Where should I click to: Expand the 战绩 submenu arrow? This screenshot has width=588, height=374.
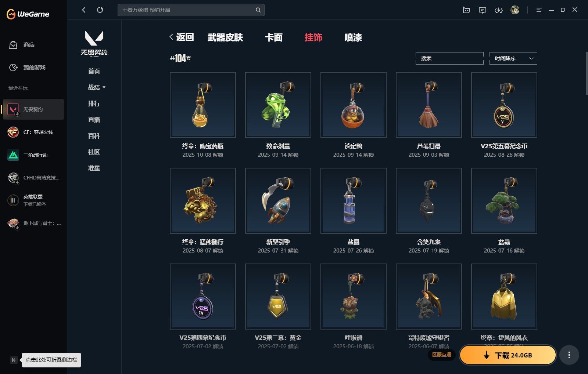[x=104, y=87]
